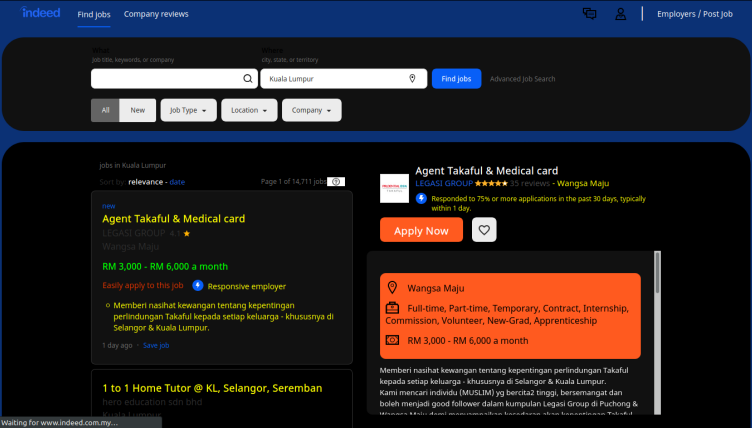Viewport: 752px width, 428px height.
Task: Open Advanced Job Search link
Action: [522, 79]
